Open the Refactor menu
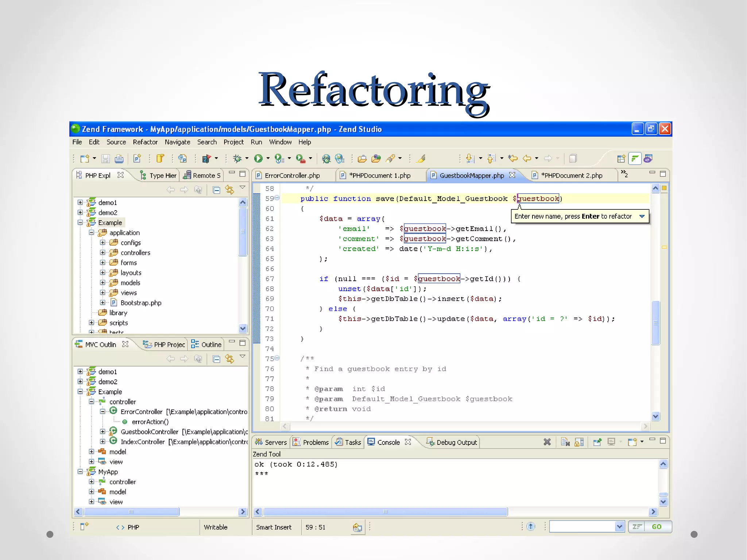747x560 pixels. [145, 142]
